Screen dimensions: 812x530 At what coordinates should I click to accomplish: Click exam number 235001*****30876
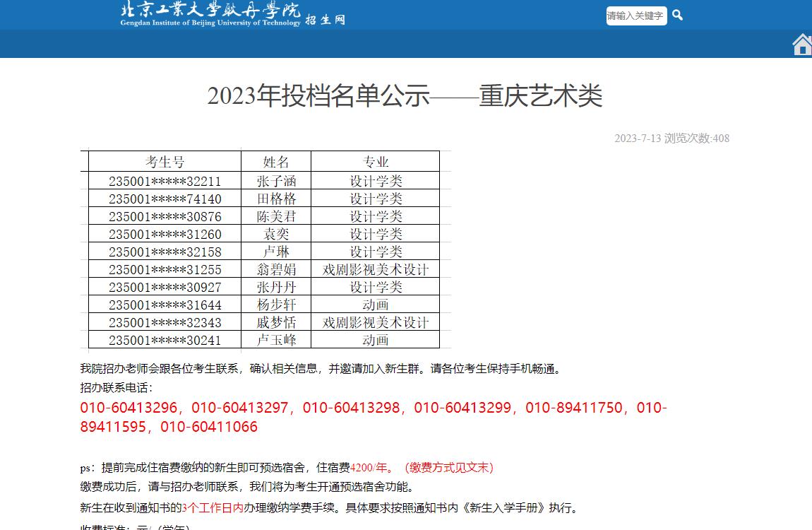[x=165, y=216]
